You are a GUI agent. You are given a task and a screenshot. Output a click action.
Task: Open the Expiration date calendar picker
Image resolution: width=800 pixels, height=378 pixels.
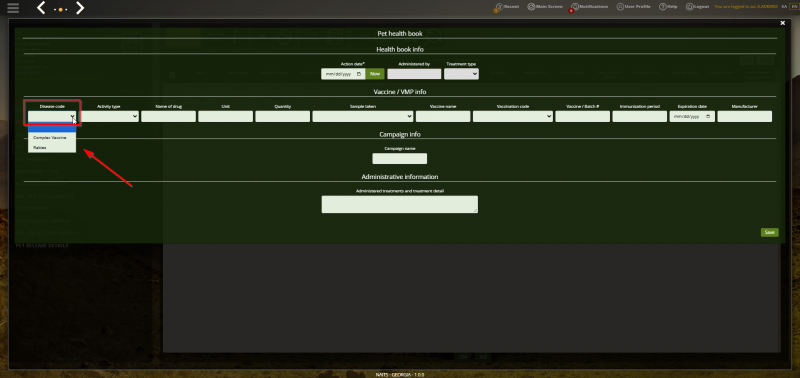(x=708, y=116)
